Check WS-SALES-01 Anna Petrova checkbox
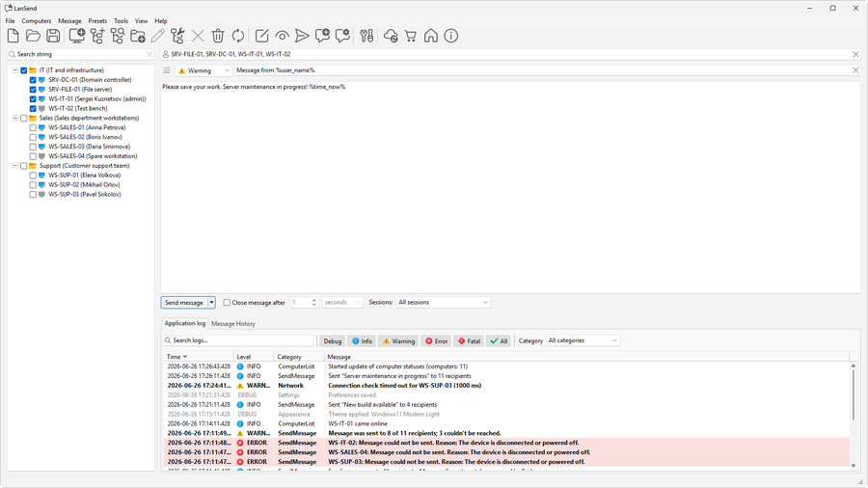 click(x=33, y=127)
